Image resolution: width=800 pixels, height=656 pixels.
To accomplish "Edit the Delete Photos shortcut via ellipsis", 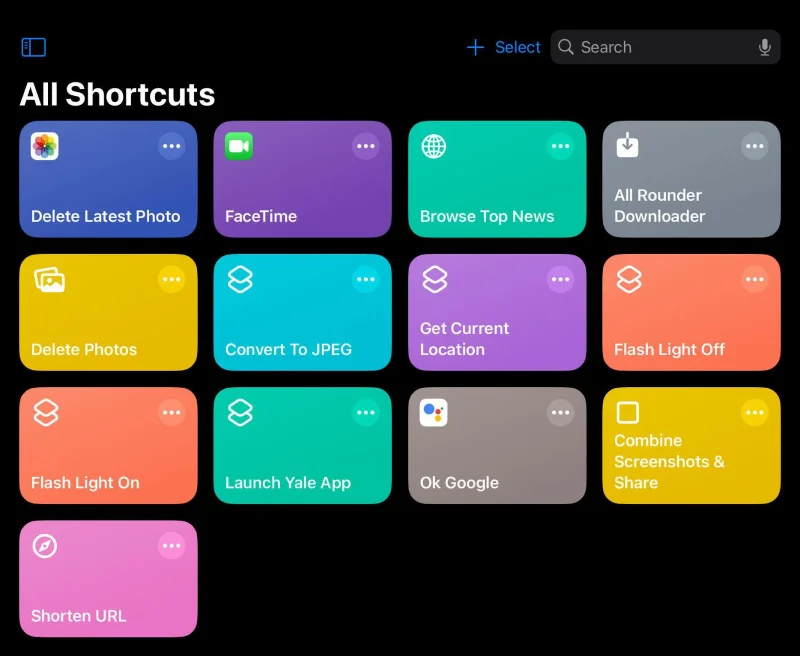I will point(171,279).
